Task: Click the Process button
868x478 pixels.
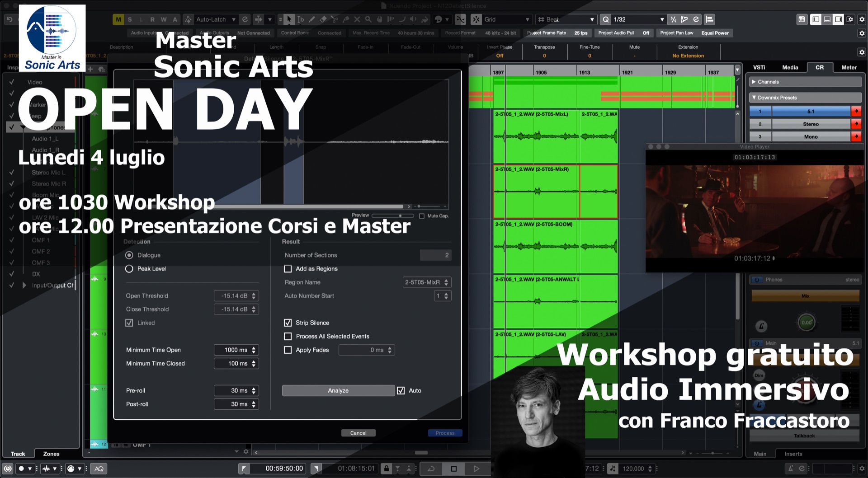Action: tap(445, 433)
